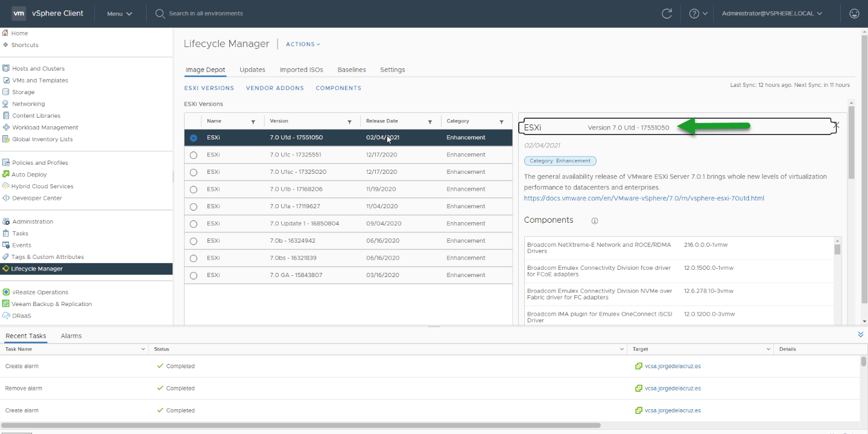
Task: Open the vsphere-esxi-70u1d release notes link
Action: [x=644, y=198]
